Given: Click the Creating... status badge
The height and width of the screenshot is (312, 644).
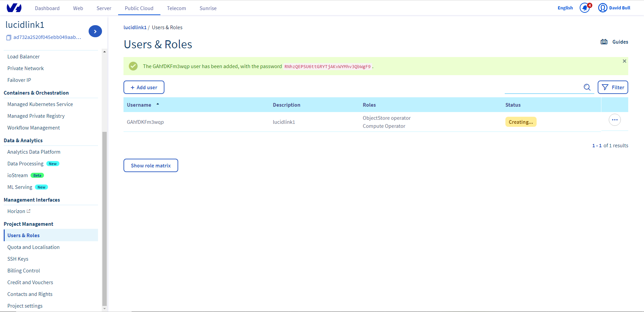Looking at the screenshot, I should pyautogui.click(x=521, y=122).
